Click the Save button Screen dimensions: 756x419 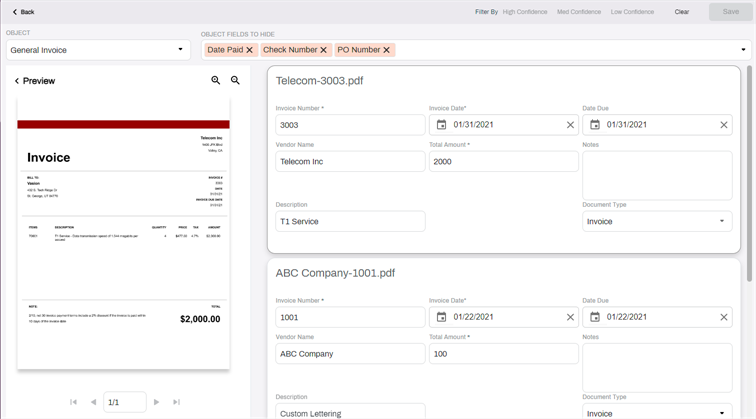click(730, 12)
